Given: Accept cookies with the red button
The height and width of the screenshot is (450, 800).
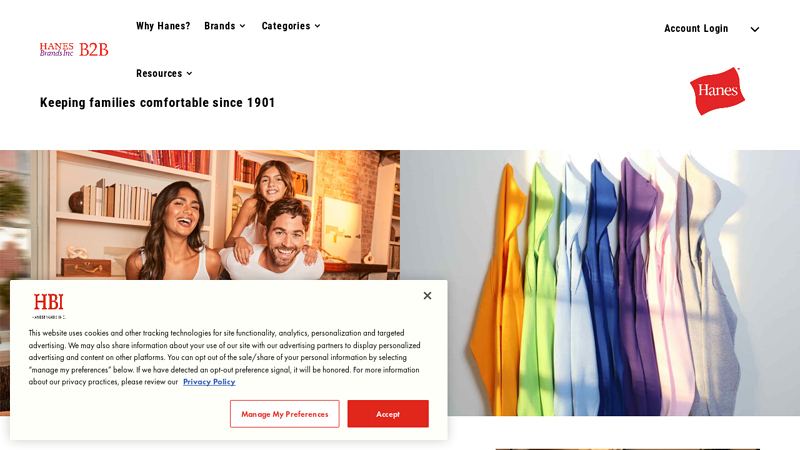Looking at the screenshot, I should click(388, 414).
